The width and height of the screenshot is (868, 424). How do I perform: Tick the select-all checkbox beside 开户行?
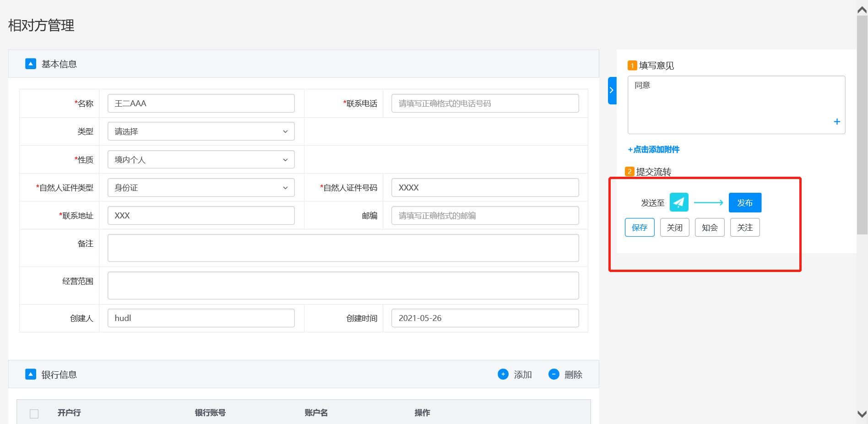[34, 413]
